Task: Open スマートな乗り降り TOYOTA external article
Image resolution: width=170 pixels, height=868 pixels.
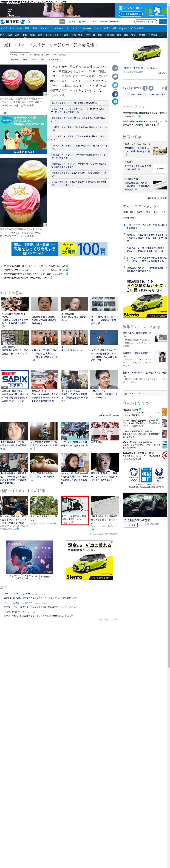Action: click(x=75, y=510)
